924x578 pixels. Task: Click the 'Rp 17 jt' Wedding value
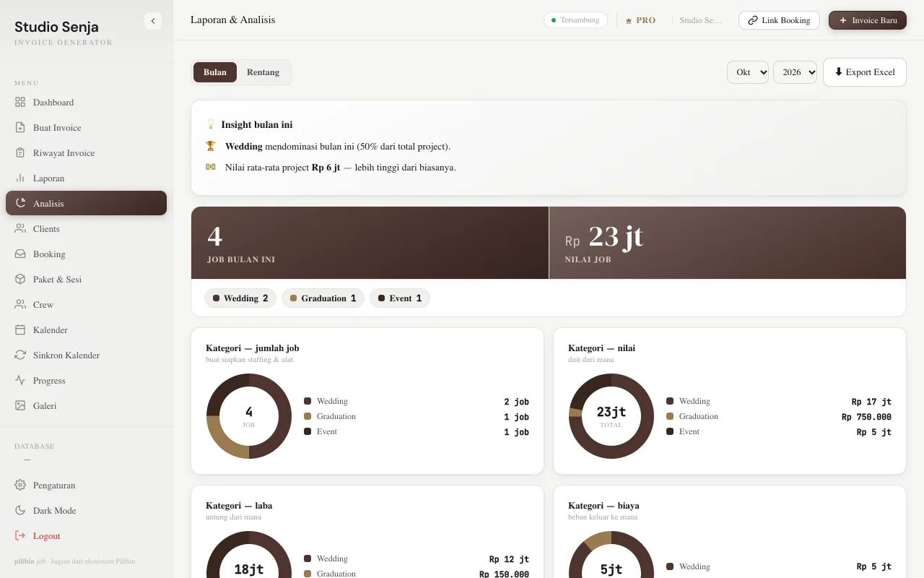pos(871,402)
